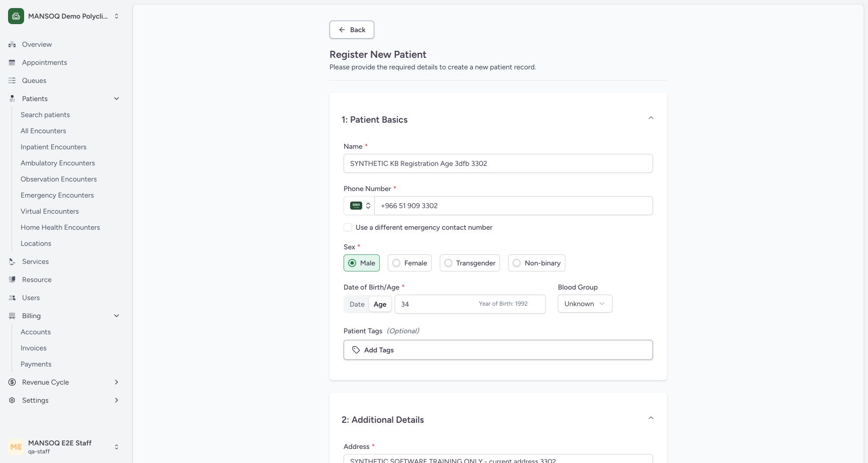The height and width of the screenshot is (463, 868).
Task: Open Payments under Billing
Action: [36, 364]
